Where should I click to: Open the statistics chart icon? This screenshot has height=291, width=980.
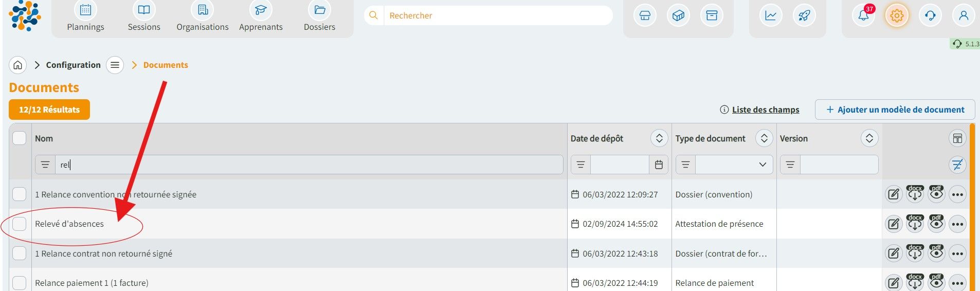(x=771, y=15)
